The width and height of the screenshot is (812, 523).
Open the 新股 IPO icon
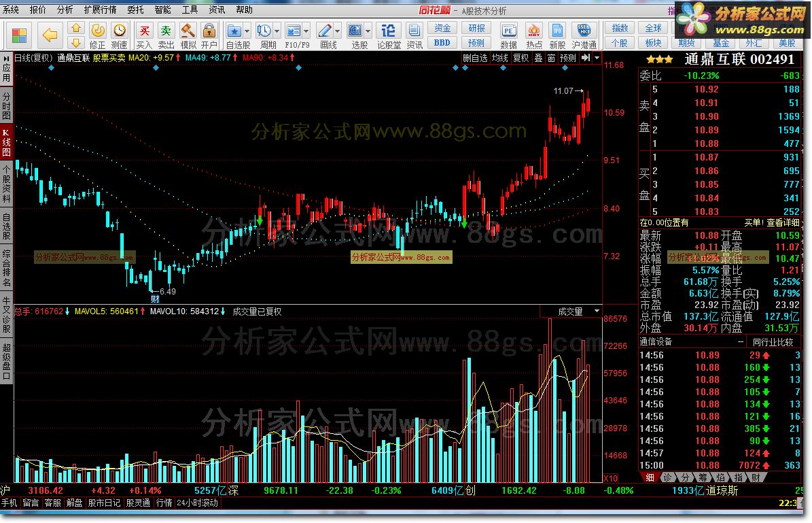point(557,36)
